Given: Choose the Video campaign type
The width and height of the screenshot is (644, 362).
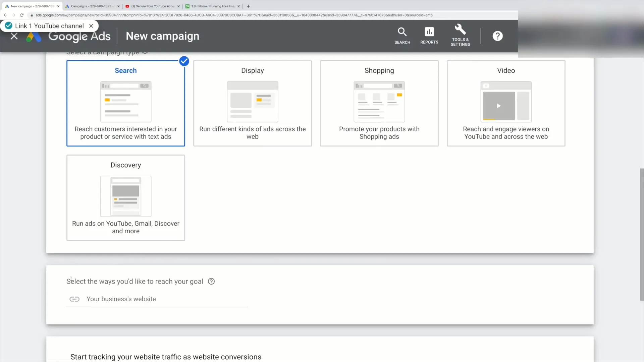Looking at the screenshot, I should tap(506, 103).
